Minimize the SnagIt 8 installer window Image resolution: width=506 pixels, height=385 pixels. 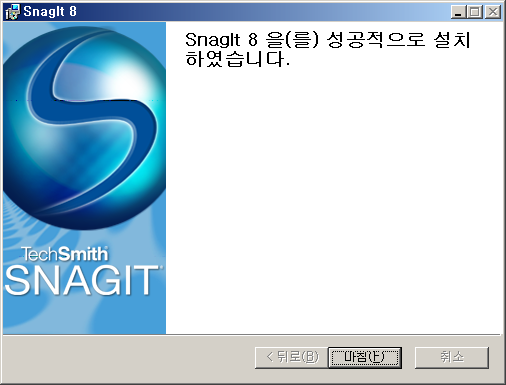(x=459, y=12)
